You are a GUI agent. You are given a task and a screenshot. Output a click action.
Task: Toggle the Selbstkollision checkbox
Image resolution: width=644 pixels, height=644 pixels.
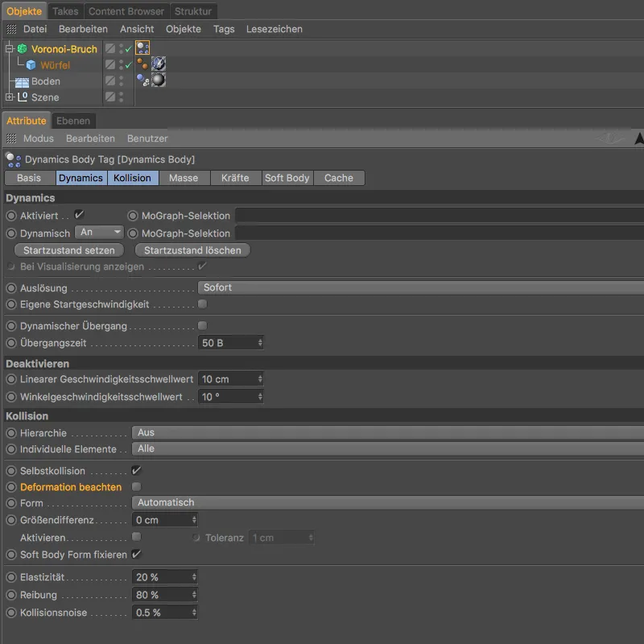point(136,470)
